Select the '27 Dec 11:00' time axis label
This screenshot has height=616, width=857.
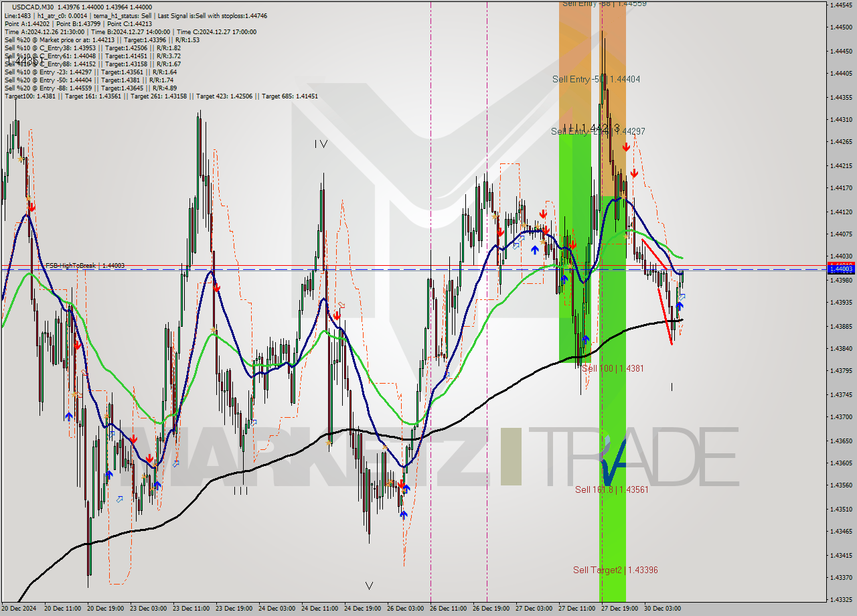pyautogui.click(x=577, y=609)
